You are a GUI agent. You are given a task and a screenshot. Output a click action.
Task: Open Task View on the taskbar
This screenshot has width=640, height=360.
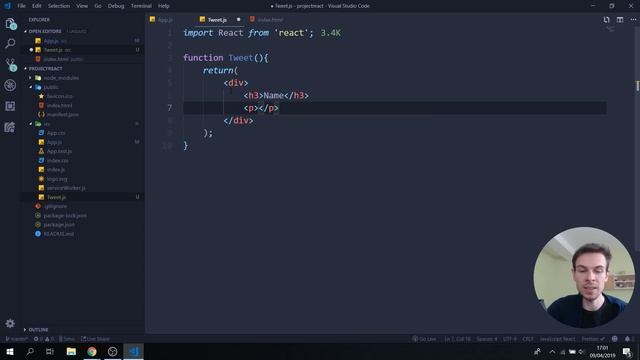(50, 351)
